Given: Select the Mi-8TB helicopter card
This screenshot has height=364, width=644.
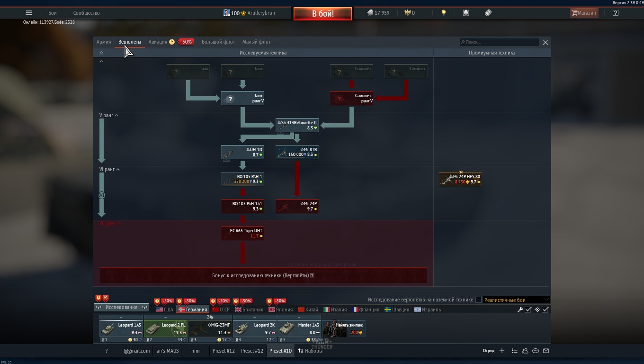Looking at the screenshot, I should click(297, 152).
